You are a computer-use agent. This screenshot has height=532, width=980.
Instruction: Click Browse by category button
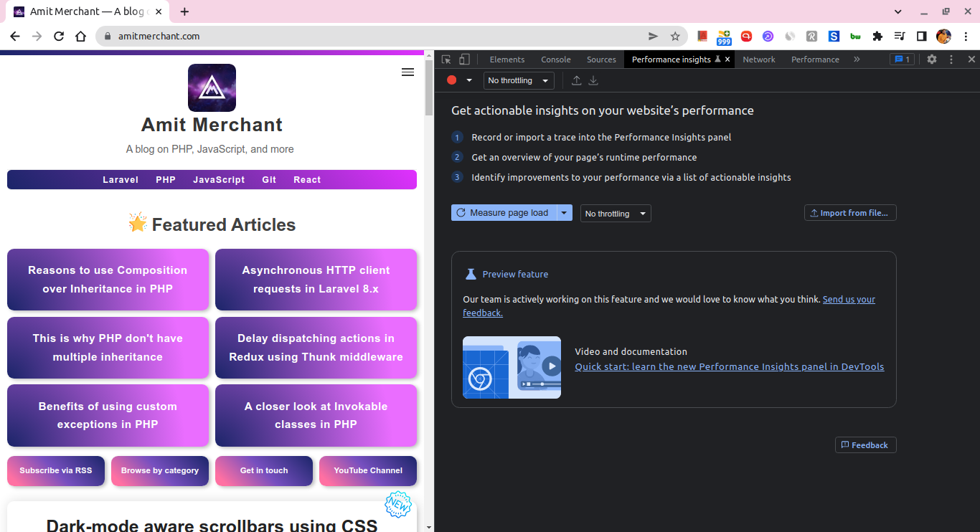coord(160,471)
